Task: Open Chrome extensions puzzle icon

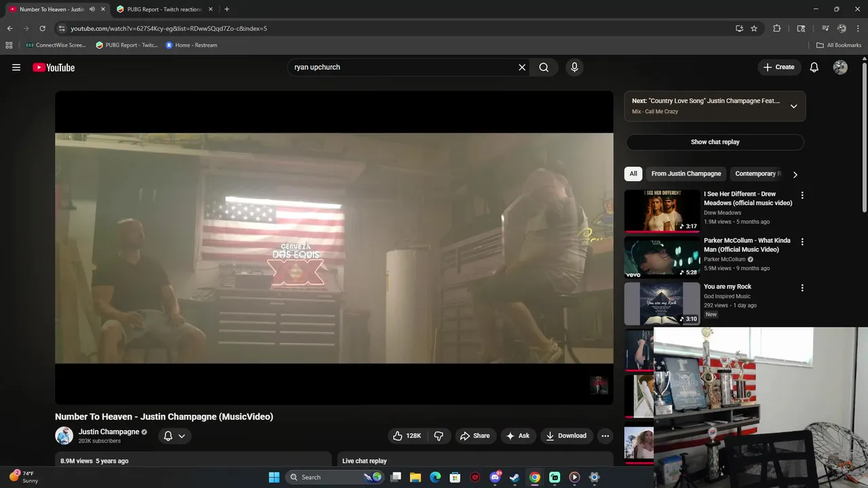Action: pyautogui.click(x=777, y=28)
